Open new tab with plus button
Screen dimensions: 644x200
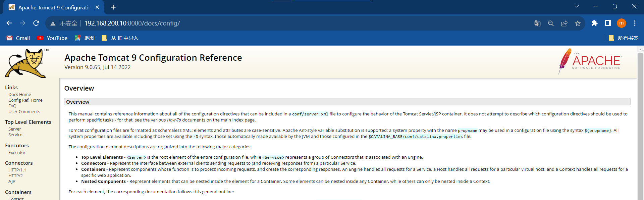[113, 7]
